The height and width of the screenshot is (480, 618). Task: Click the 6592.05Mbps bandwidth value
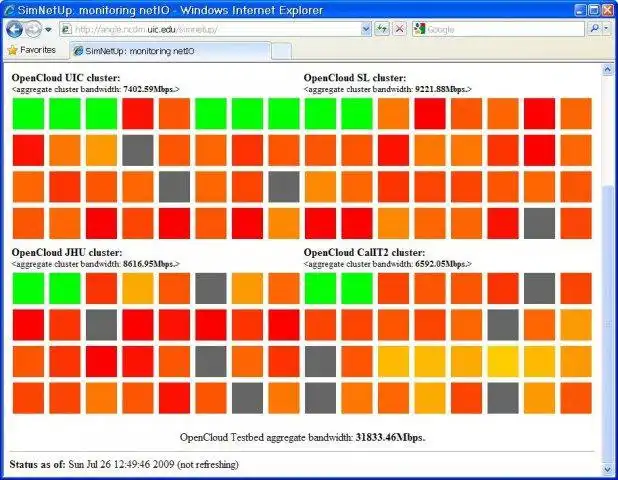pyautogui.click(x=441, y=264)
